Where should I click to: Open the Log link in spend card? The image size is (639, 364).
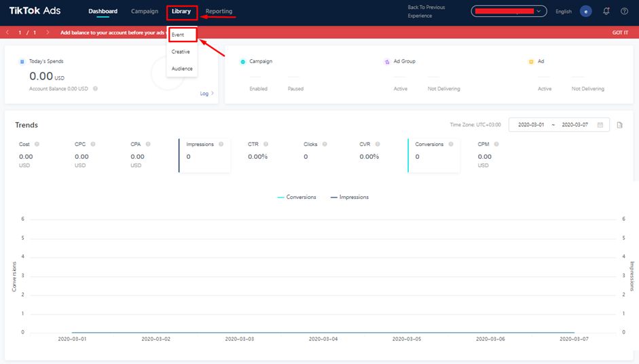pyautogui.click(x=206, y=94)
